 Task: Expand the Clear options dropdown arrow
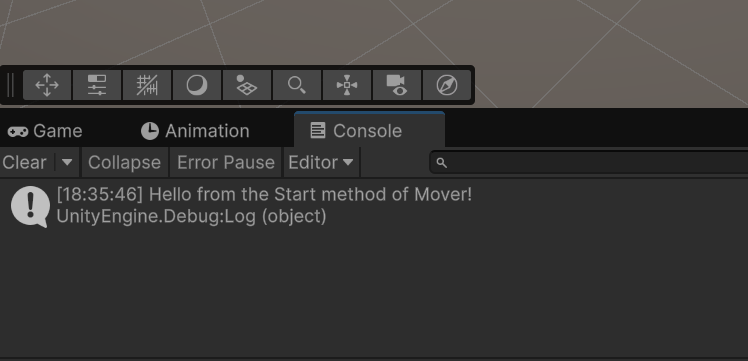point(67,163)
